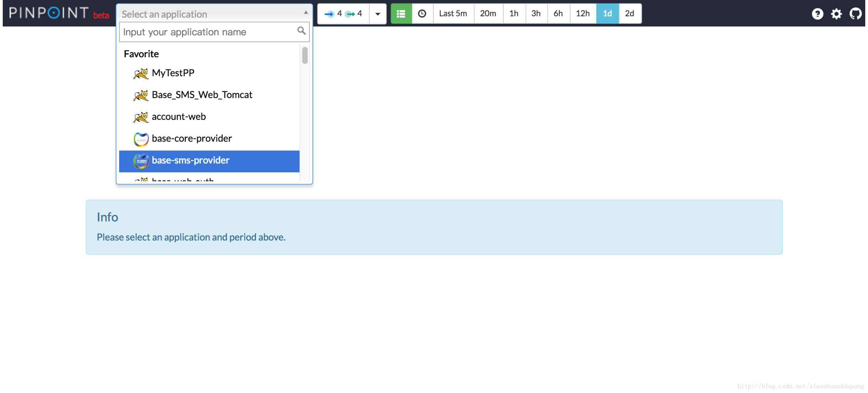The image size is (868, 393).
Task: Expand the depth selector caret arrow
Action: tap(378, 14)
